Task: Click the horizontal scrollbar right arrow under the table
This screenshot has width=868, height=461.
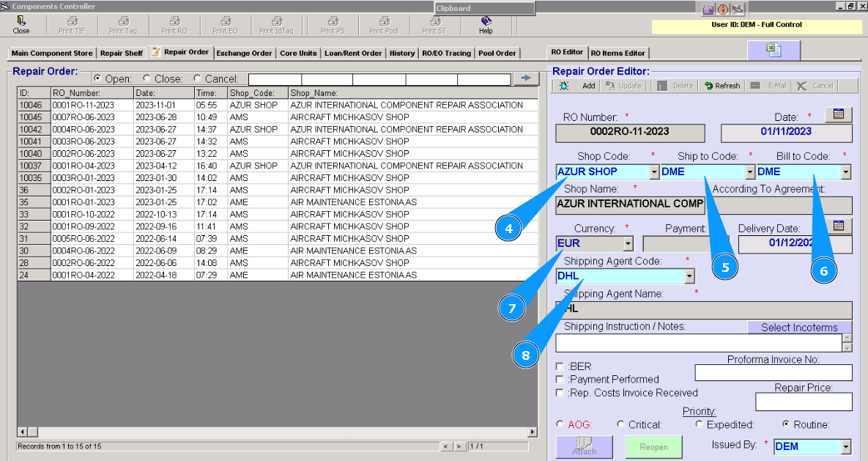Action: point(533,432)
